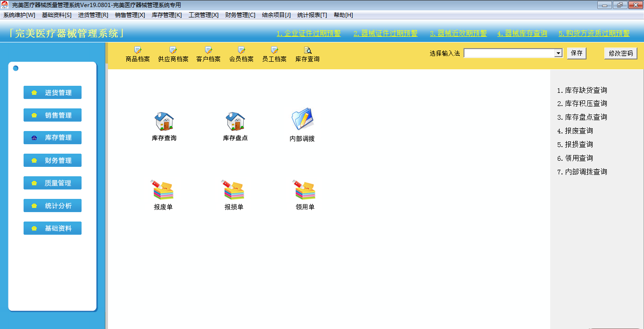Open the 领用单 document icon
Viewport: 644px width, 329px height.
[x=305, y=190]
